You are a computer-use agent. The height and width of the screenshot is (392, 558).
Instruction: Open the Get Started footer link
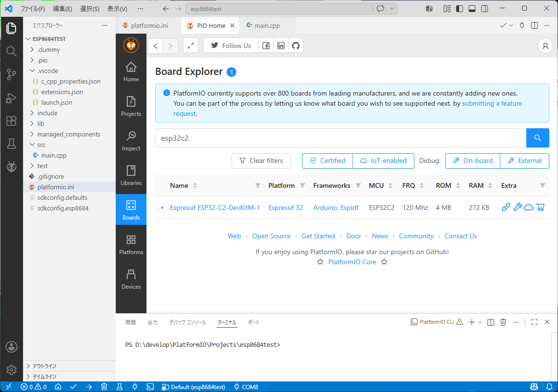(318, 236)
